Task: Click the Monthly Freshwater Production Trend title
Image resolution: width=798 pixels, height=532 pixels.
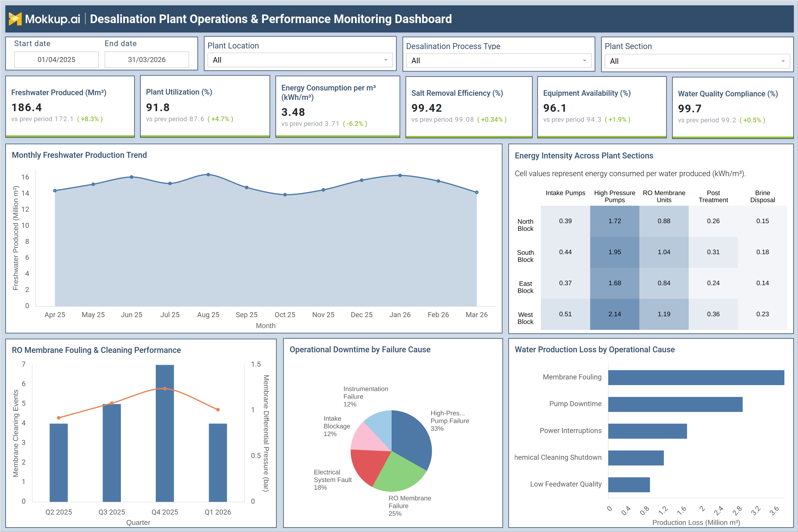Action: point(80,155)
